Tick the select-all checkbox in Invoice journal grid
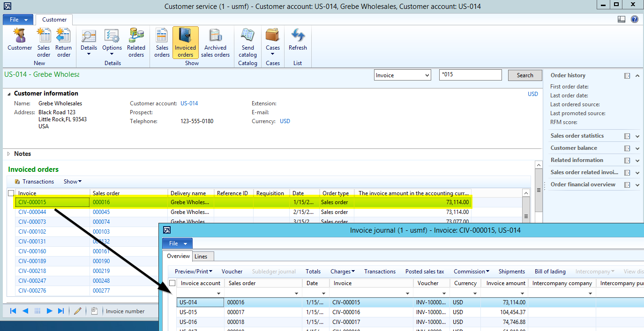The width and height of the screenshot is (644, 331). (x=172, y=283)
